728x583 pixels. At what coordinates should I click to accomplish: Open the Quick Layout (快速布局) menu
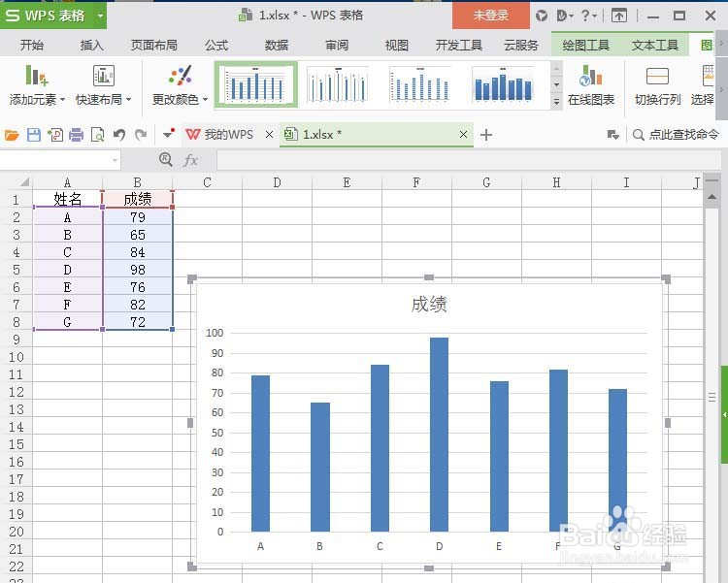[103, 85]
